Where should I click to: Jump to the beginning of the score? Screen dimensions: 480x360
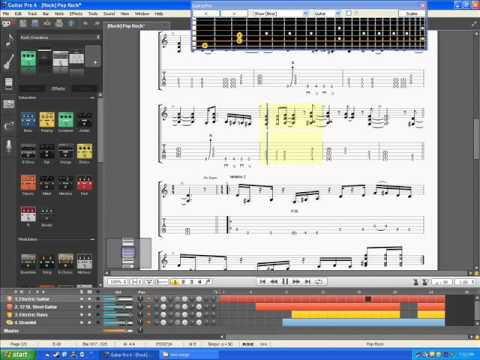(x=262, y=282)
